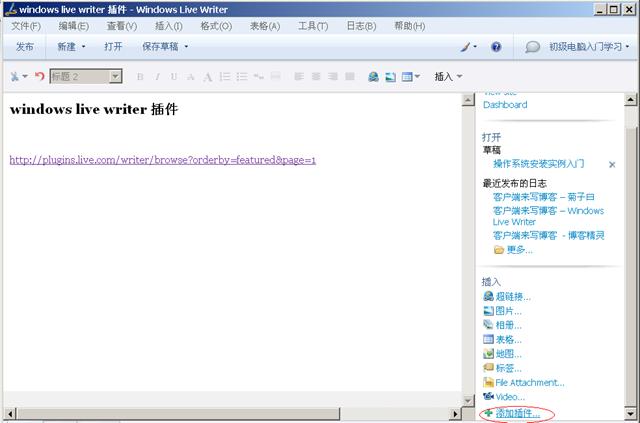Click the blue help question mark icon

[x=496, y=47]
